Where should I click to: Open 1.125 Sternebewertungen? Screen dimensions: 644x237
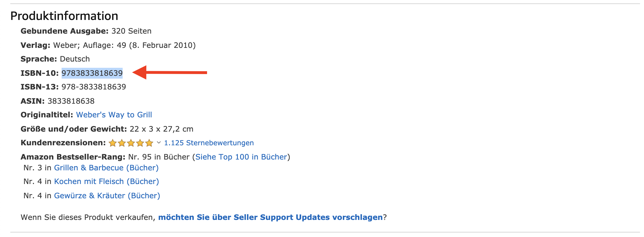click(208, 143)
